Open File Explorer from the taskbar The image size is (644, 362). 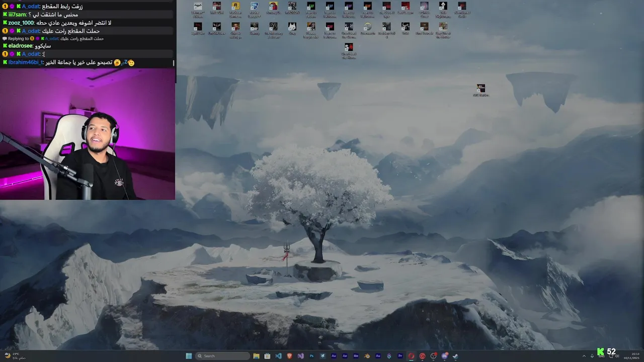(256, 356)
